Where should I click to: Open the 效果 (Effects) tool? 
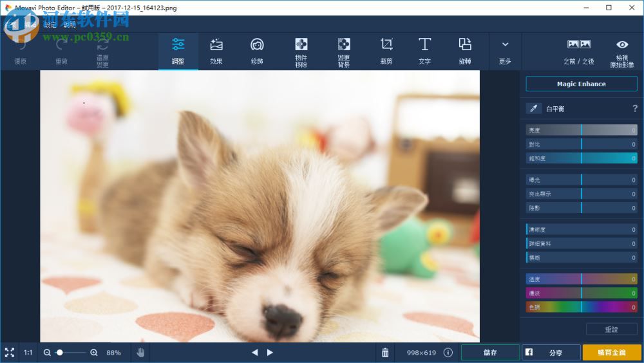[216, 51]
